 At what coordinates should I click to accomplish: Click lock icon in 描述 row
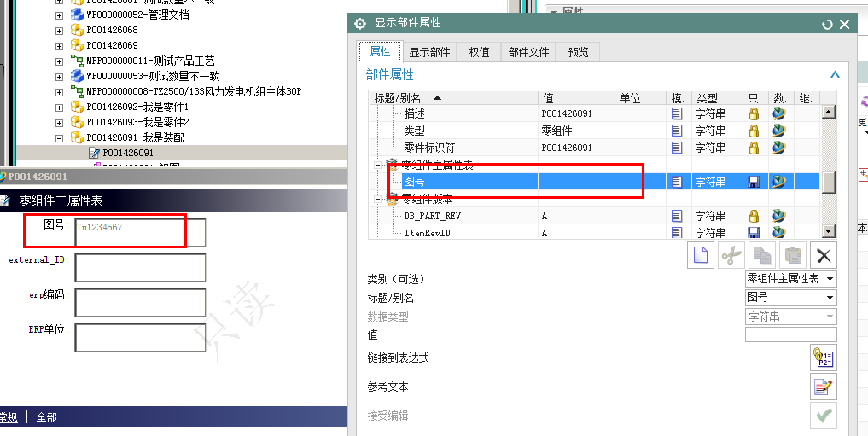[x=754, y=113]
